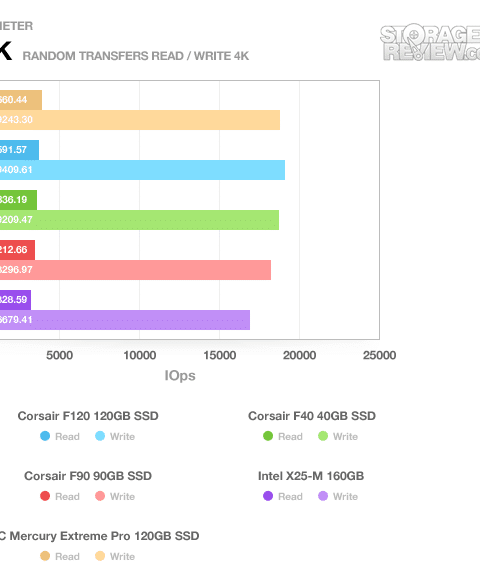Click the green read bar ending 36.19
Screen dimensions: 480x580
click(18, 200)
